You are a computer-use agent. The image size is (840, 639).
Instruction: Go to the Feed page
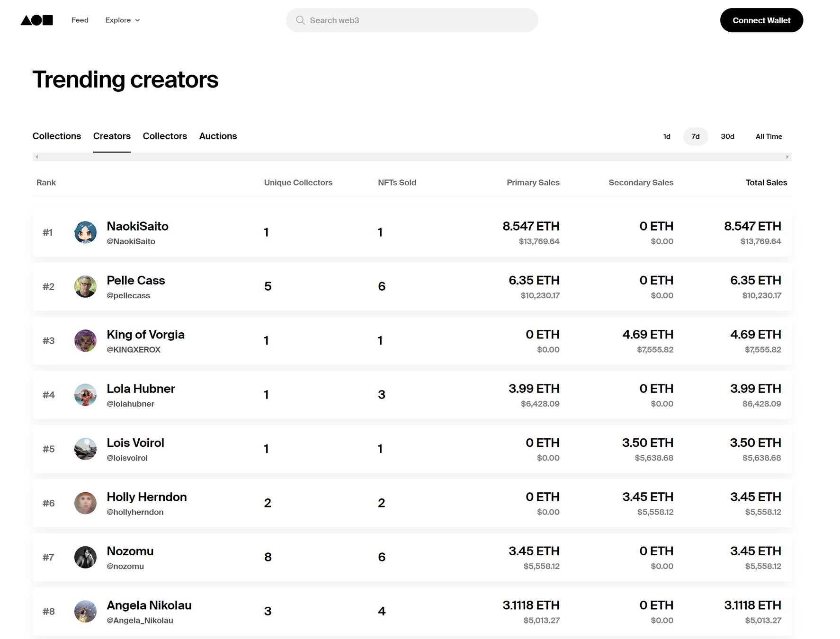coord(80,20)
